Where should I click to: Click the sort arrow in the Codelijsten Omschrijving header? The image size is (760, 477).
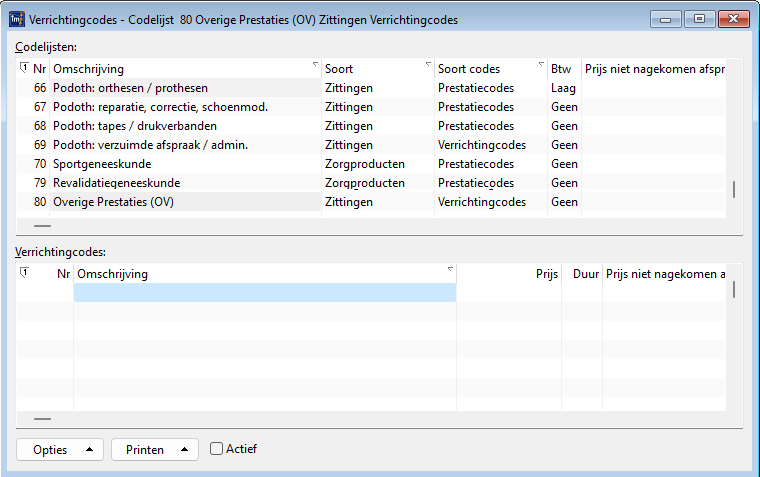[x=315, y=64]
